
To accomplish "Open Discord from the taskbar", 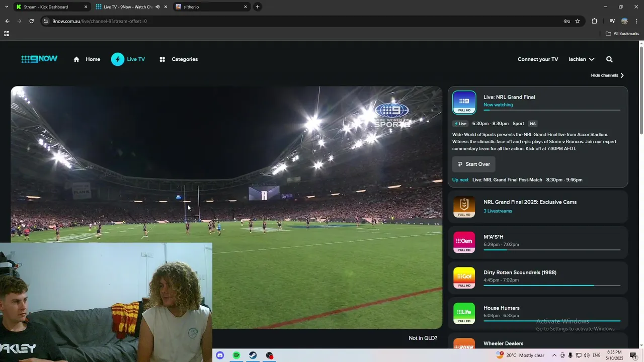I will tap(220, 355).
